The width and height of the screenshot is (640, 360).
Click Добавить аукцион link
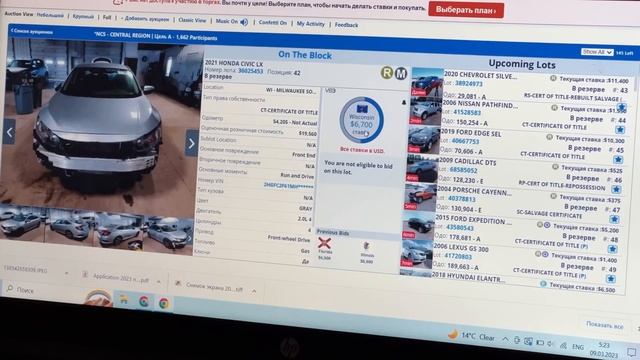tap(146, 19)
